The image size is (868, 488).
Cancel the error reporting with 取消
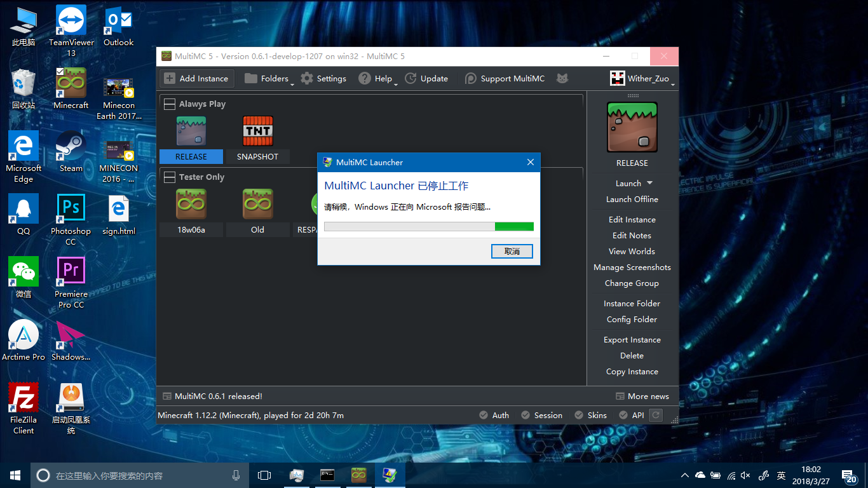pos(512,251)
